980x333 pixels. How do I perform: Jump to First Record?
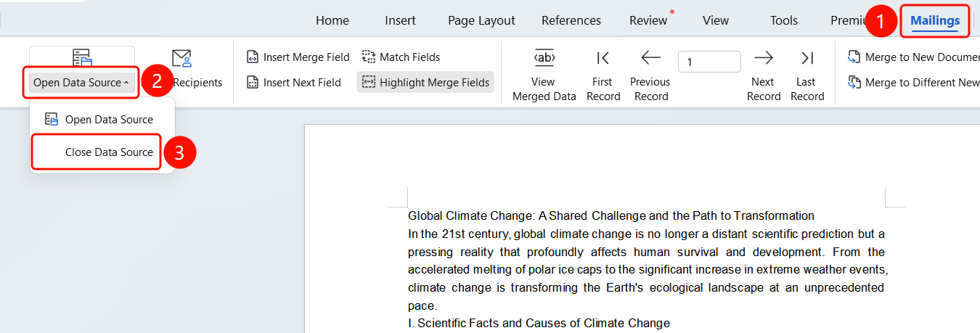coord(603,75)
